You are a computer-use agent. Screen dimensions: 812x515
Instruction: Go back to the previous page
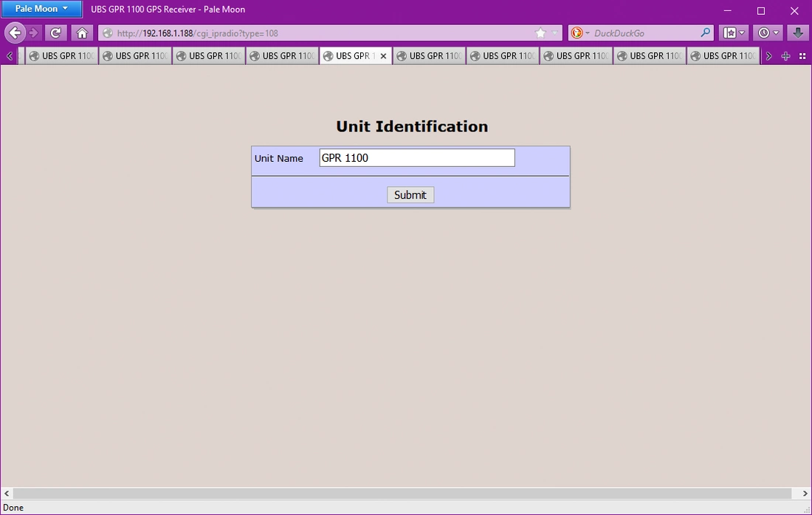tap(15, 33)
